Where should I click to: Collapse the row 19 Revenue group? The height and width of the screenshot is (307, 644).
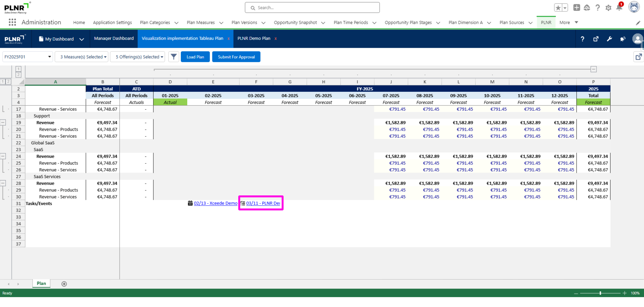[x=3, y=122]
